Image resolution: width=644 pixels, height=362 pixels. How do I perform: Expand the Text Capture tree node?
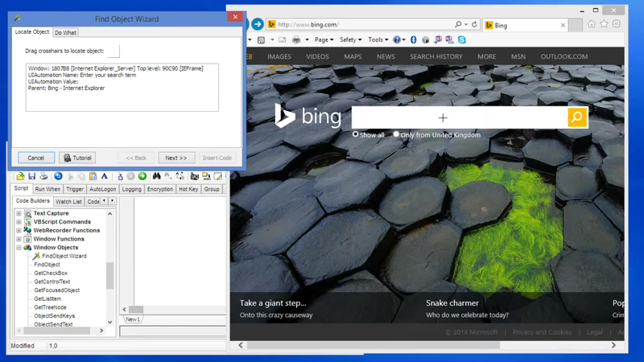19,213
